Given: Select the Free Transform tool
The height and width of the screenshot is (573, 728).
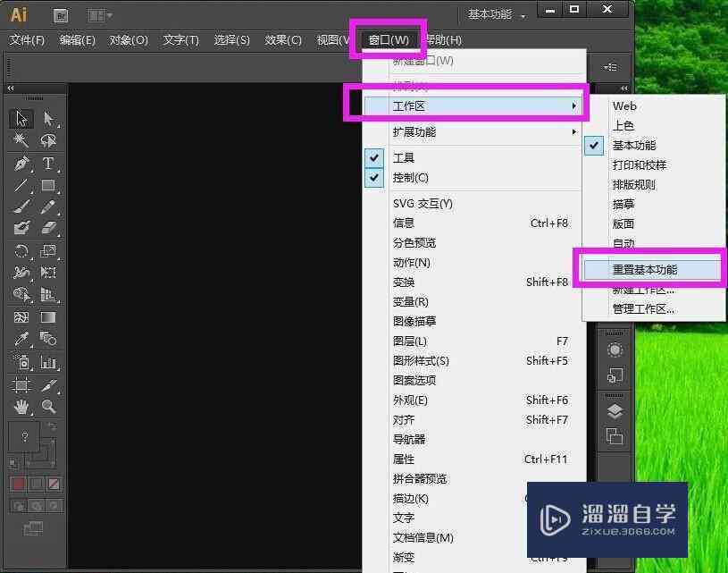Looking at the screenshot, I should click(48, 272).
